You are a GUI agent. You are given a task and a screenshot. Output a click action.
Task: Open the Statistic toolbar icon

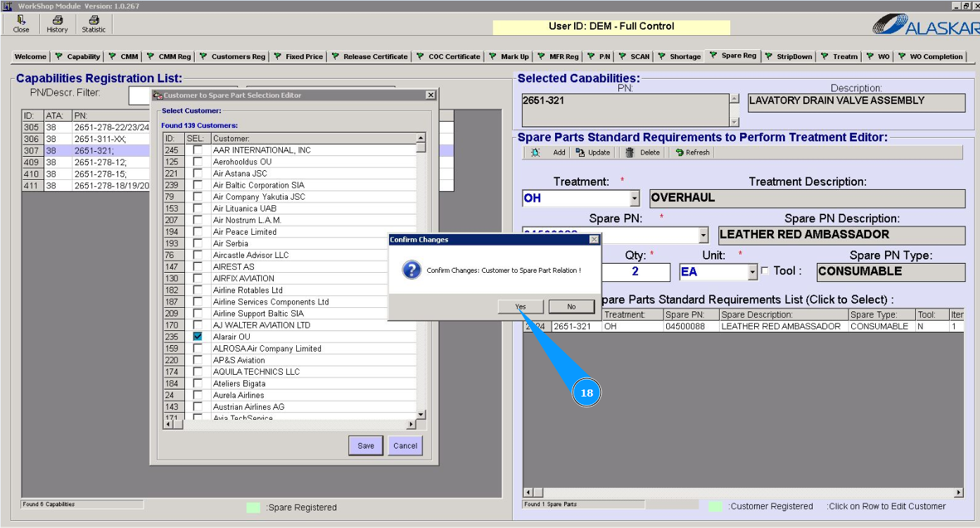[94, 25]
